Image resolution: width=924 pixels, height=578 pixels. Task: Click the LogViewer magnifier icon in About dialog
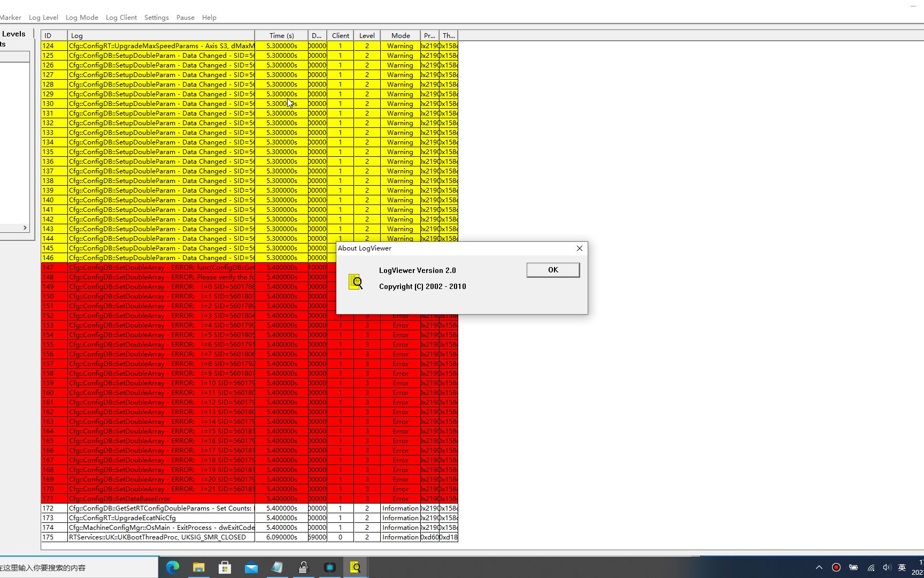pyautogui.click(x=356, y=282)
